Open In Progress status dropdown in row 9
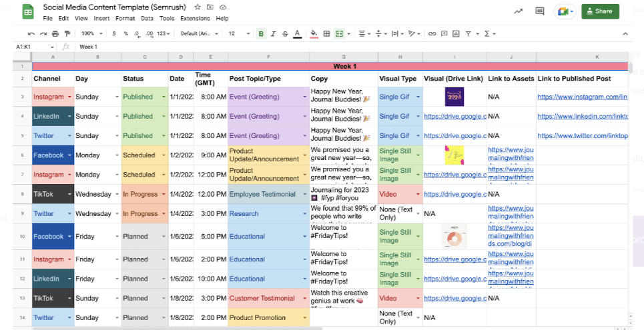Viewport: 644px width, 330px height. pos(164,214)
